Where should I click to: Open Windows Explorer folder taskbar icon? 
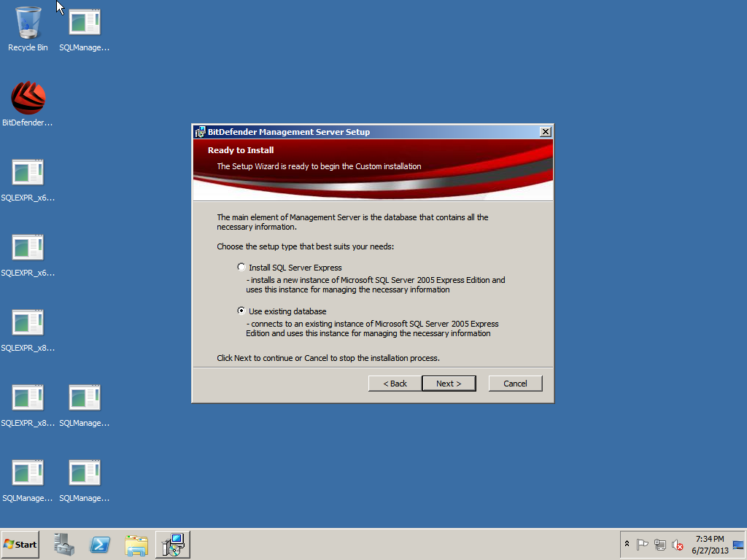[x=136, y=545]
